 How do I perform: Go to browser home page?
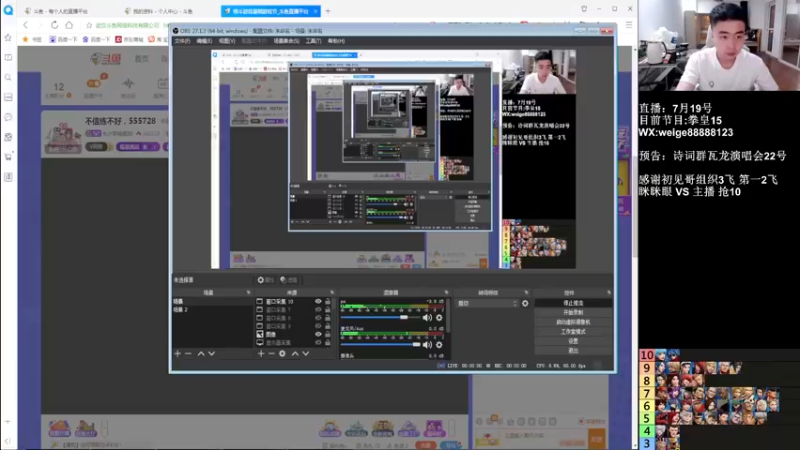click(x=69, y=25)
